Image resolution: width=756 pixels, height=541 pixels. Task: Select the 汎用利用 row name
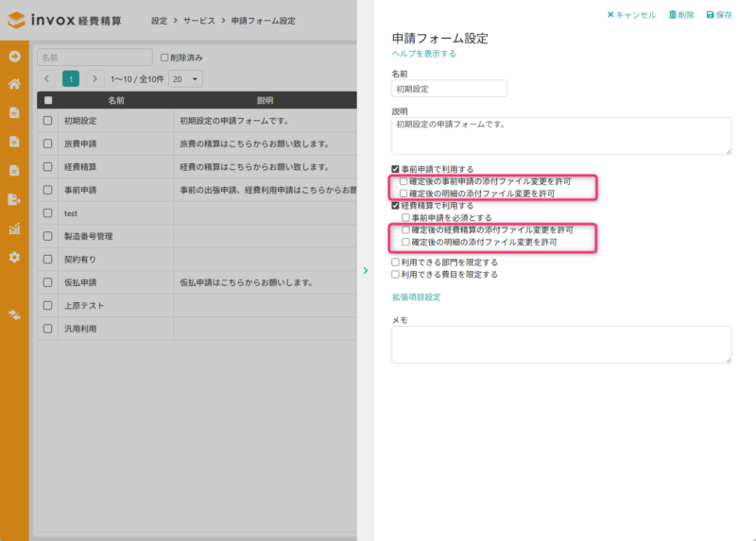80,329
